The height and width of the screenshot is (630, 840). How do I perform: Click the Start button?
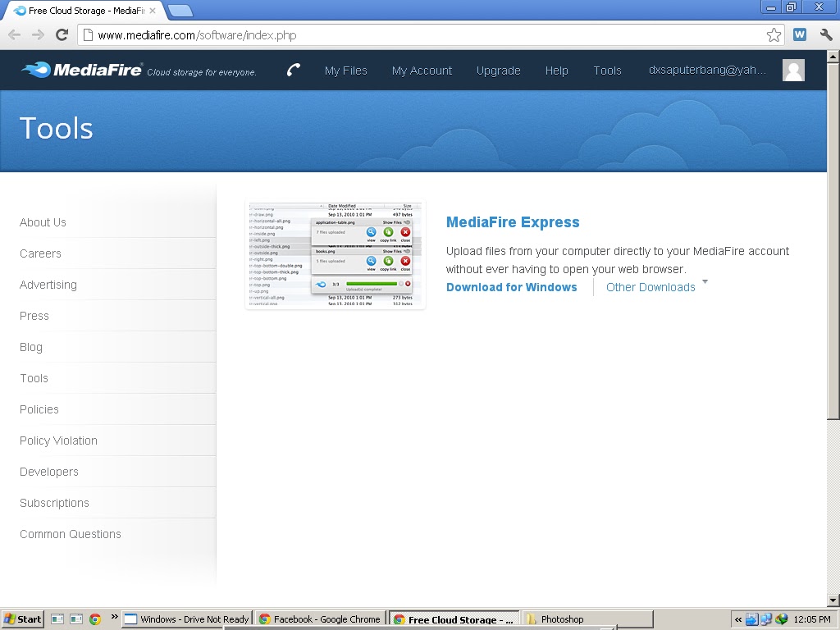[x=22, y=619]
